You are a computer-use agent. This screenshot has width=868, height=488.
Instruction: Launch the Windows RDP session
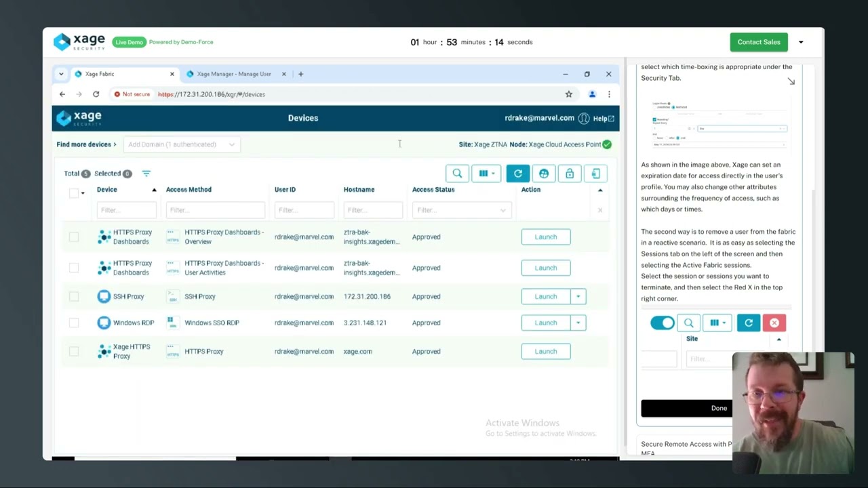(x=546, y=323)
